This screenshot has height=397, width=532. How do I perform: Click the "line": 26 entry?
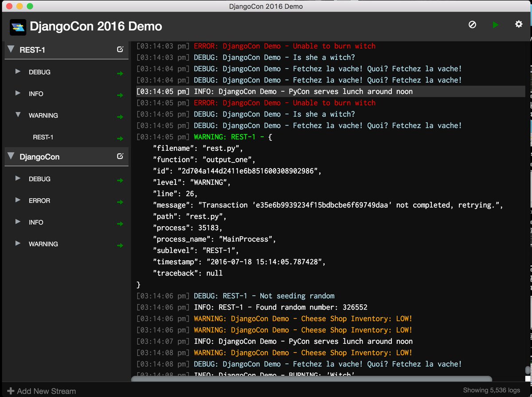175,194
